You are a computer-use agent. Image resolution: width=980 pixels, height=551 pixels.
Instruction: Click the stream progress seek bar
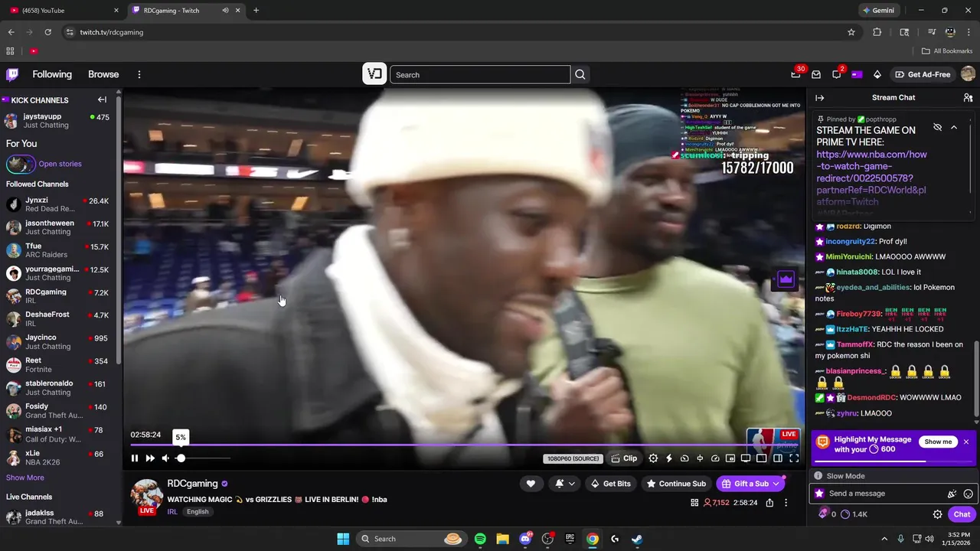tap(464, 444)
